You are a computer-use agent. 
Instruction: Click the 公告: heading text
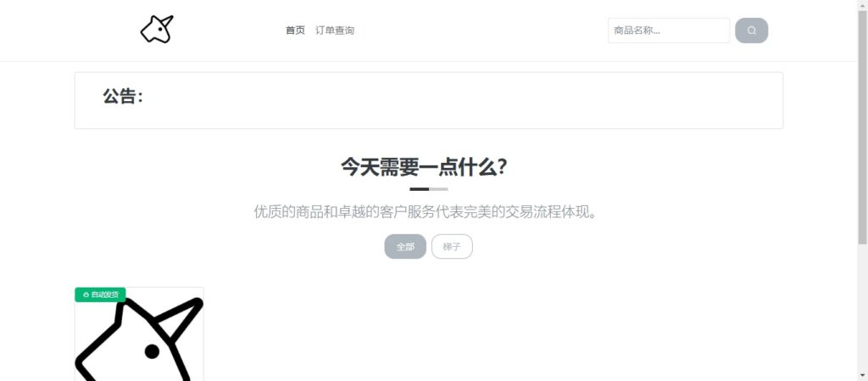[x=123, y=97]
